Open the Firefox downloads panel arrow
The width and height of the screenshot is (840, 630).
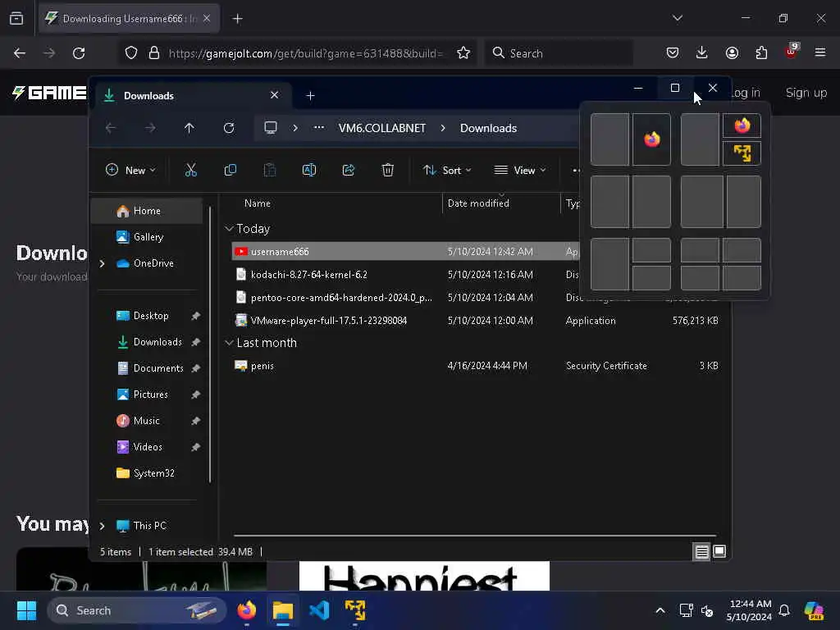pos(702,52)
